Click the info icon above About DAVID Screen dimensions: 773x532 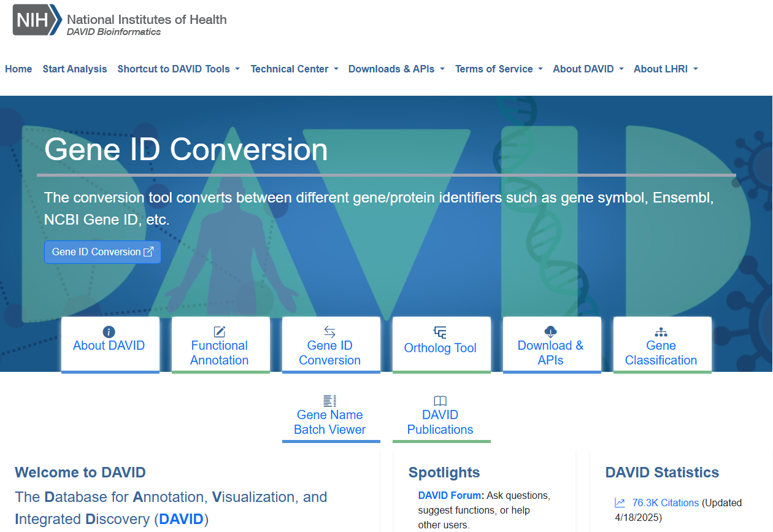(109, 332)
